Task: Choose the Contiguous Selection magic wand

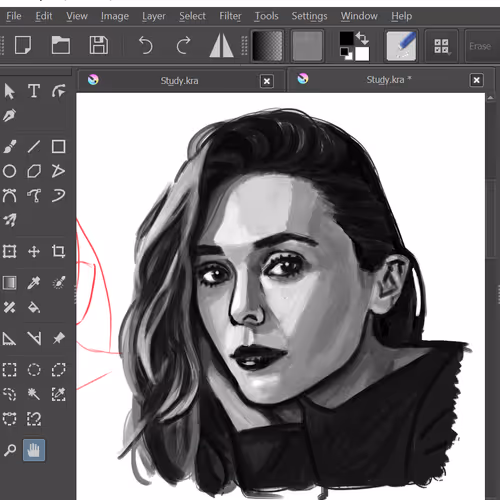Action: click(x=34, y=394)
